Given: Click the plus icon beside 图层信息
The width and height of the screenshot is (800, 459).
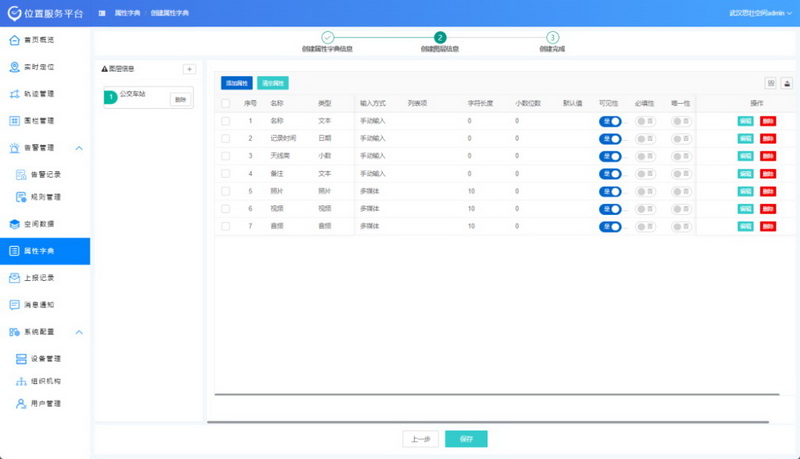Looking at the screenshot, I should [x=189, y=69].
